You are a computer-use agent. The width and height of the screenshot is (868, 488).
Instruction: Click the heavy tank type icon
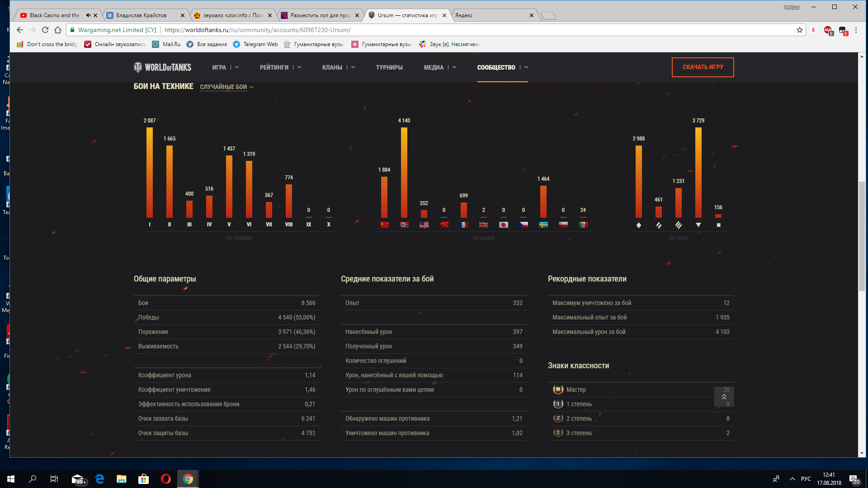tap(679, 225)
